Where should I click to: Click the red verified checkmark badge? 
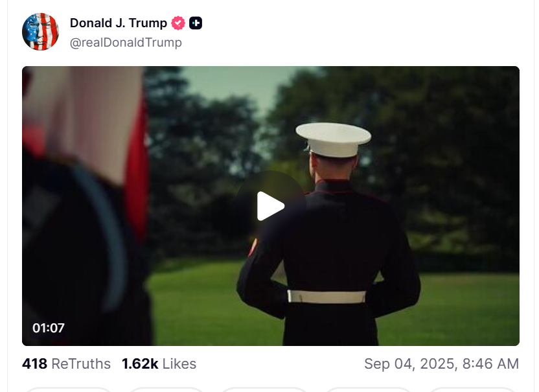178,23
